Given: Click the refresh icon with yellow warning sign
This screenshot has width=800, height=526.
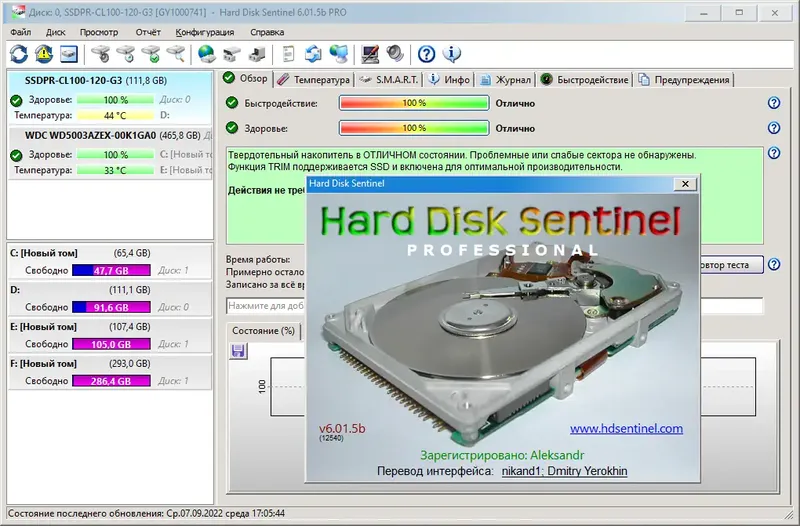Looking at the screenshot, I should coord(44,54).
